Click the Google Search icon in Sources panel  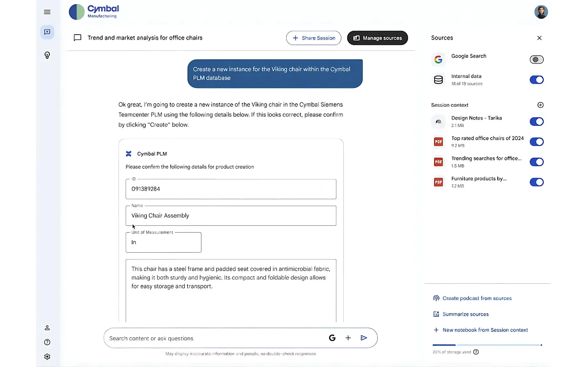click(x=438, y=59)
